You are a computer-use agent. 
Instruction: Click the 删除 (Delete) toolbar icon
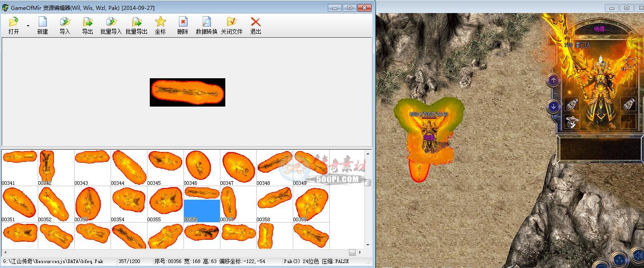[x=183, y=22]
